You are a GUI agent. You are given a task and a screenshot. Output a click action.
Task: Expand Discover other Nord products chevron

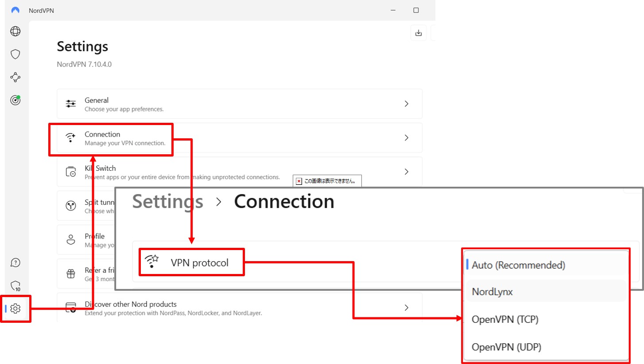tap(406, 307)
